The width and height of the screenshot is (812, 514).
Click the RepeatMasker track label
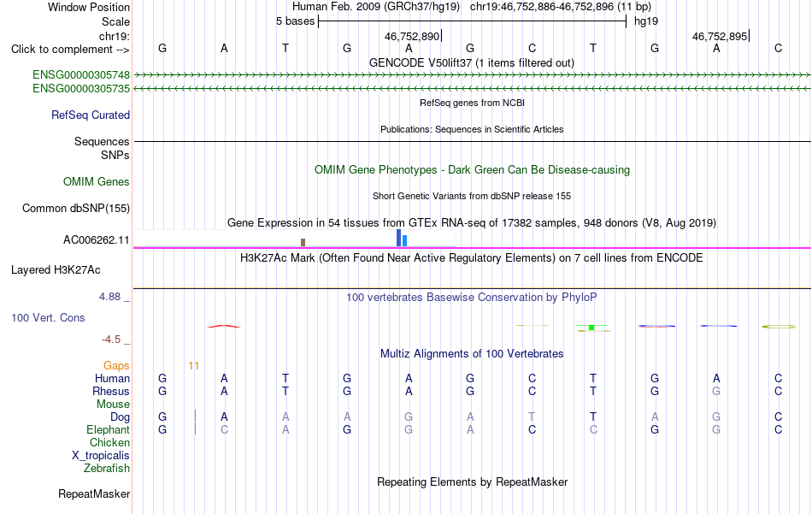pos(94,494)
